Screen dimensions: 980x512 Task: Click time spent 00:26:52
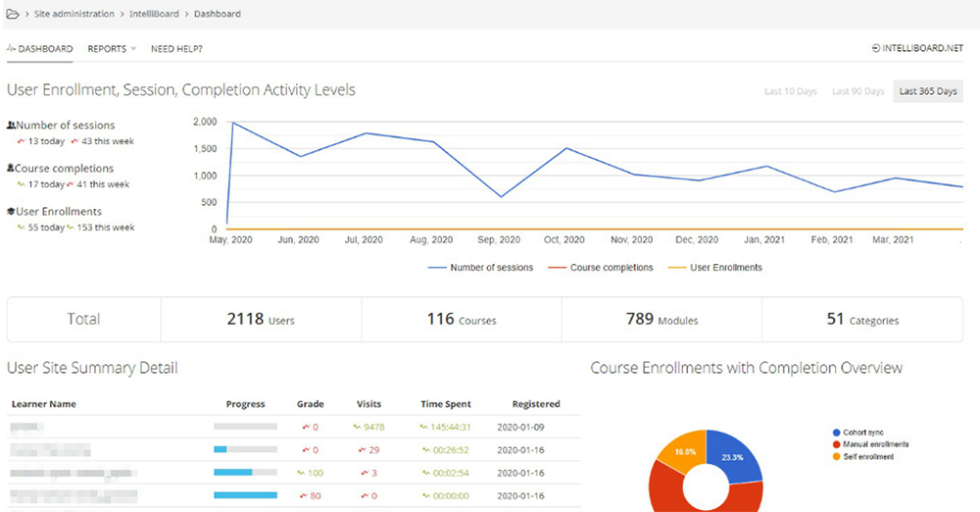(x=451, y=450)
